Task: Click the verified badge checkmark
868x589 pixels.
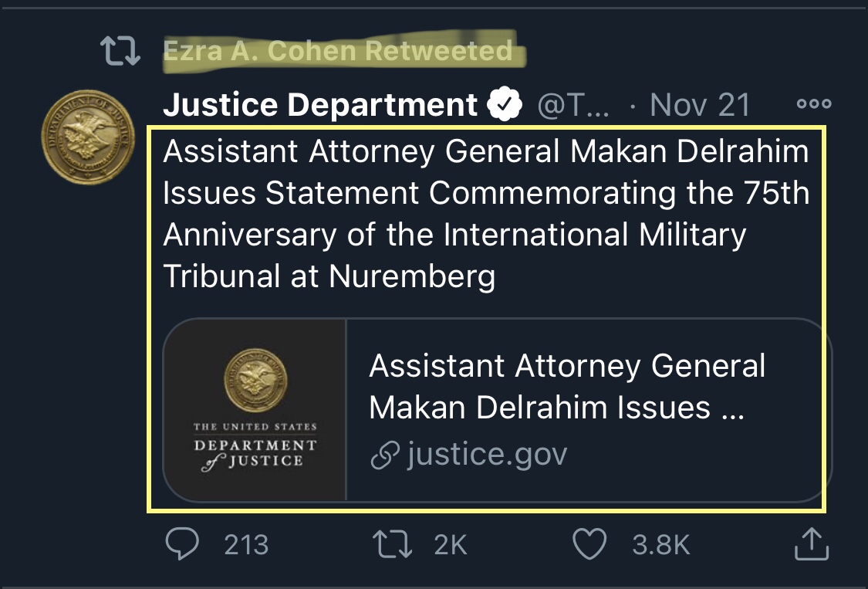Action: [505, 103]
